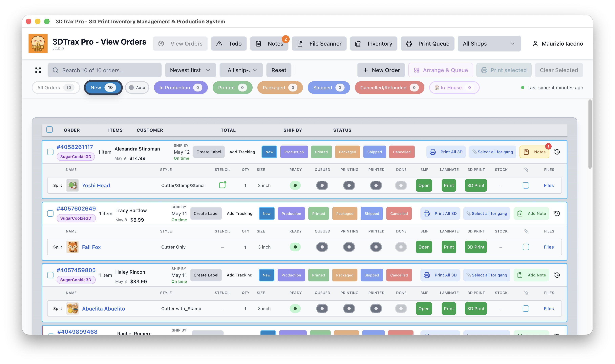Image resolution: width=615 pixels, height=364 pixels.
Task: Click the EZ Cookie Cuts logo
Action: (38, 43)
